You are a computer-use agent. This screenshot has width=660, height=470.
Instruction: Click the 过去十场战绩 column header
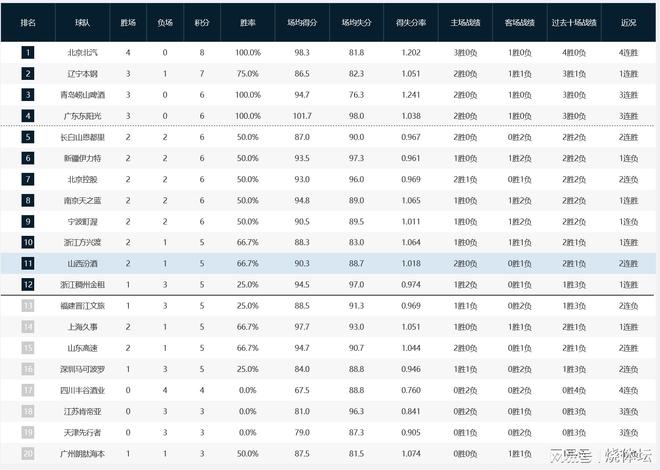pyautogui.click(x=574, y=21)
